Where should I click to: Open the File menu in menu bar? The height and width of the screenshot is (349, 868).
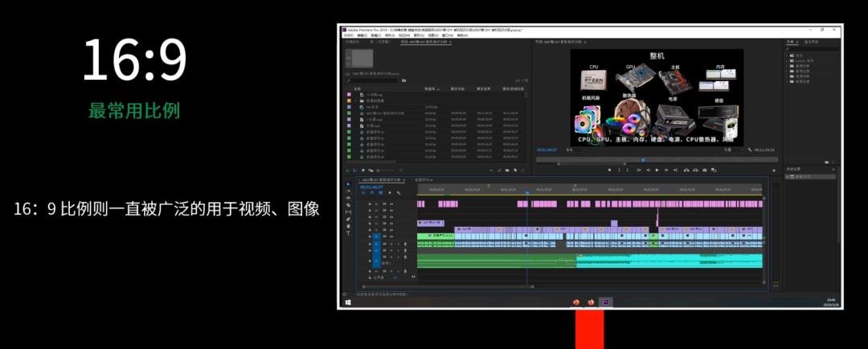(349, 35)
